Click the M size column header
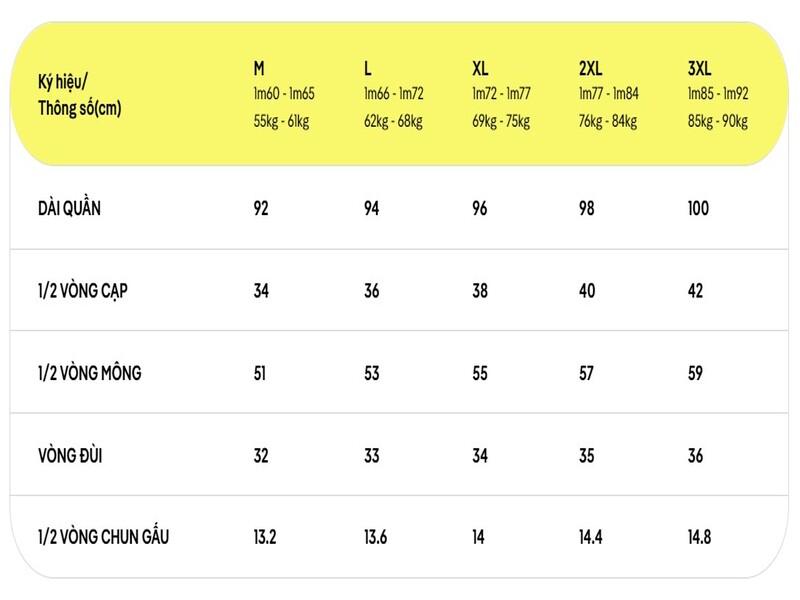This screenshot has width=800, height=600. coord(259,69)
